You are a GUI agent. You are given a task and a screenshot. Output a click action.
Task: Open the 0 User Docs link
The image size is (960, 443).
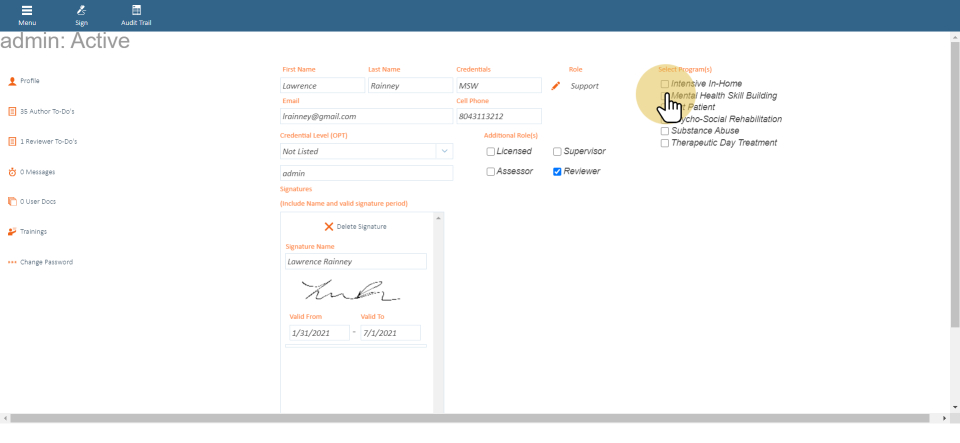click(36, 202)
